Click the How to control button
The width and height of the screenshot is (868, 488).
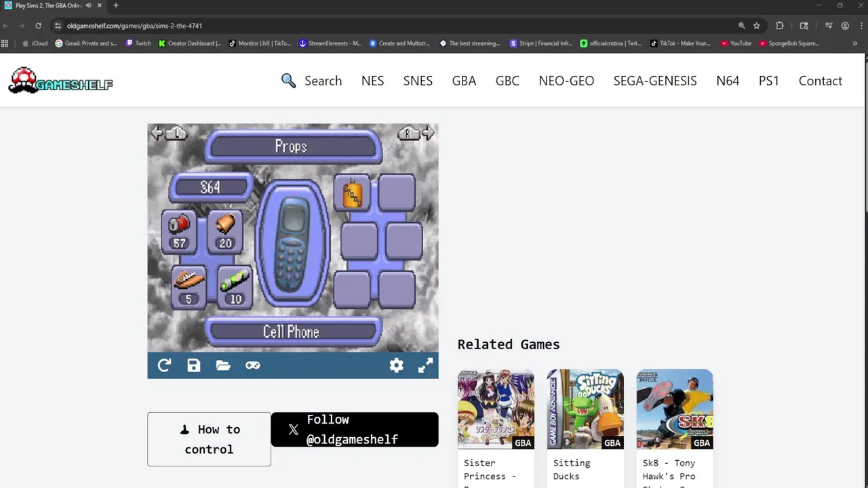click(209, 439)
